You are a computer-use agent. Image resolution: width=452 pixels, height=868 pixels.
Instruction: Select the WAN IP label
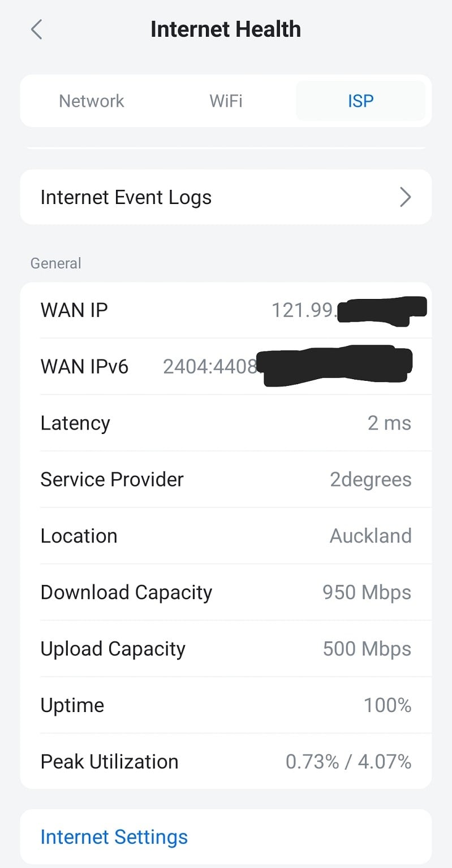(74, 310)
